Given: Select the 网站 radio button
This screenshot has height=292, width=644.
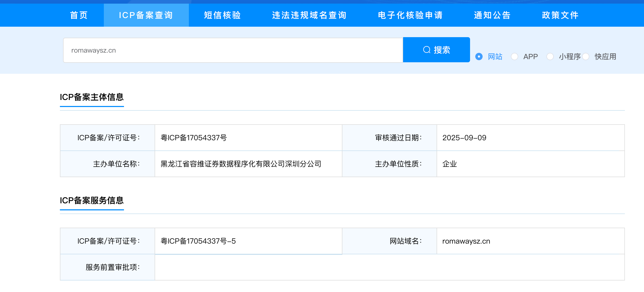Looking at the screenshot, I should coord(479,57).
